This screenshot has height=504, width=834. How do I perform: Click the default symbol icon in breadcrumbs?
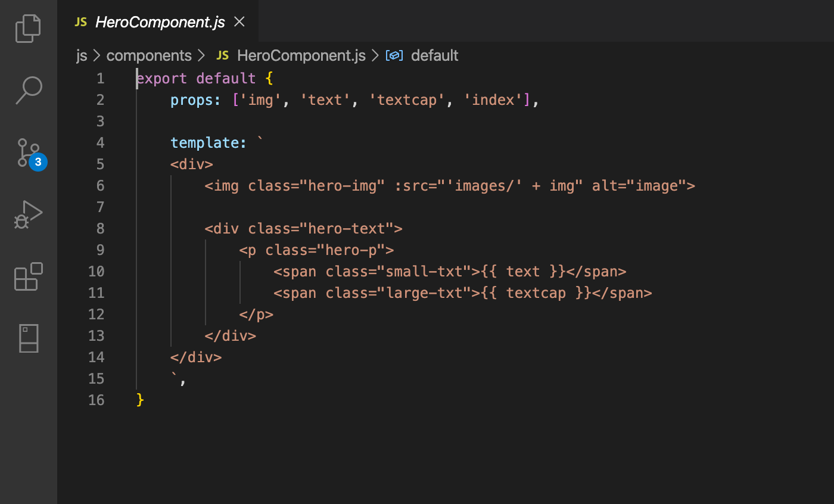(394, 55)
